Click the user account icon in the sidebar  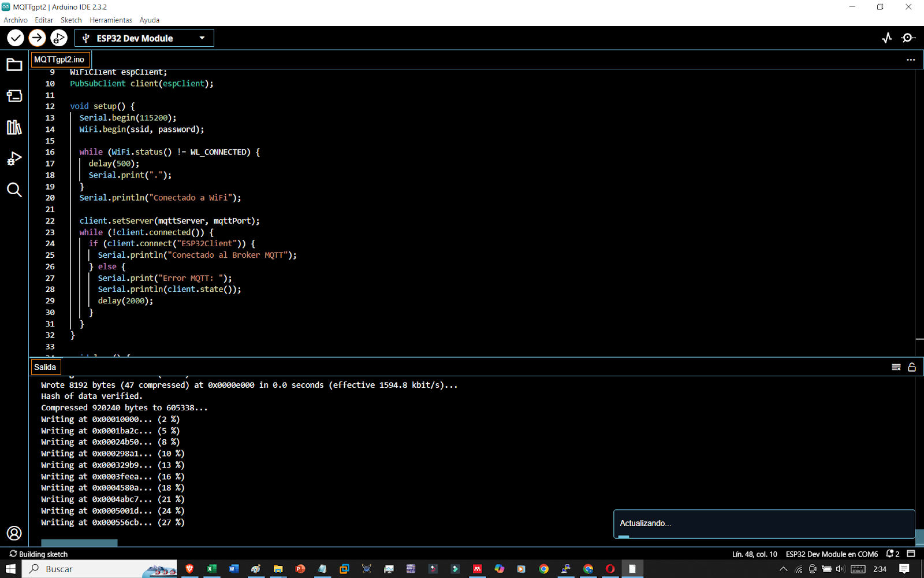(14, 533)
